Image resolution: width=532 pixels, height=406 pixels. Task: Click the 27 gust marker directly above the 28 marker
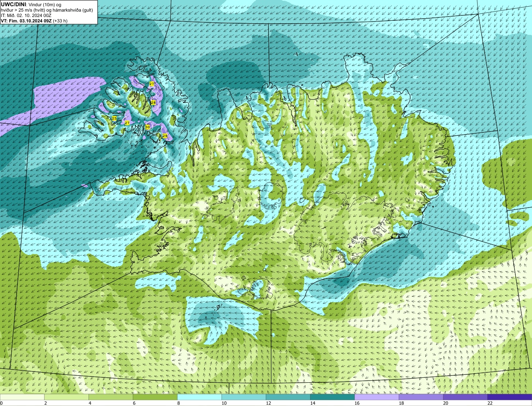click(152, 84)
